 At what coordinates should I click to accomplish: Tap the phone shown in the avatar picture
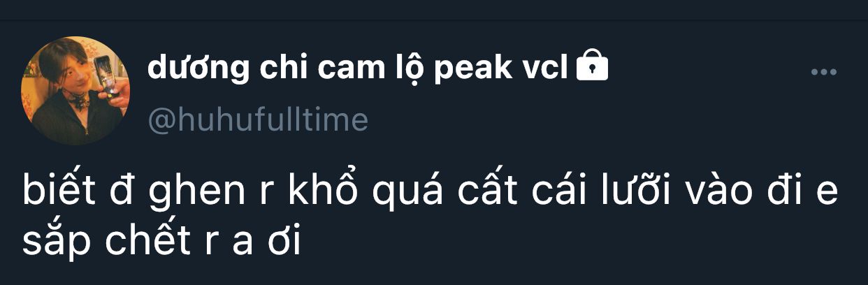coord(106,73)
